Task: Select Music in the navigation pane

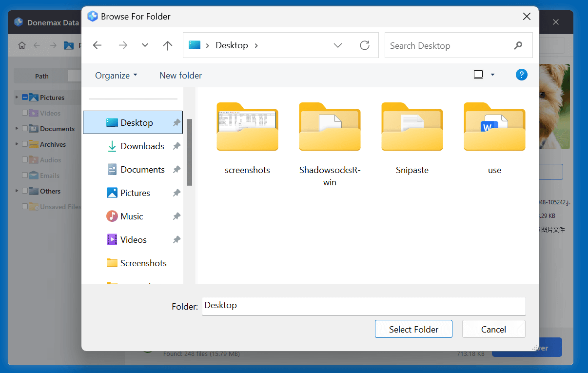Action: [x=132, y=216]
